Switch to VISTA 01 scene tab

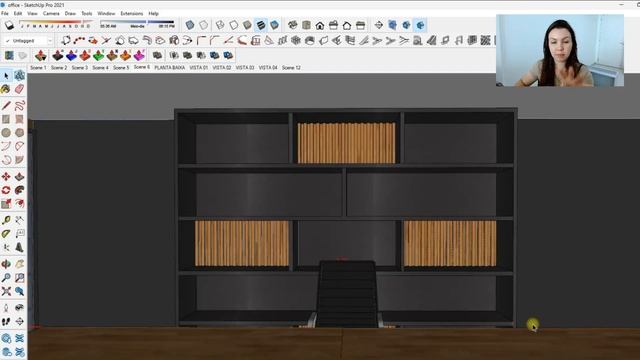point(199,68)
